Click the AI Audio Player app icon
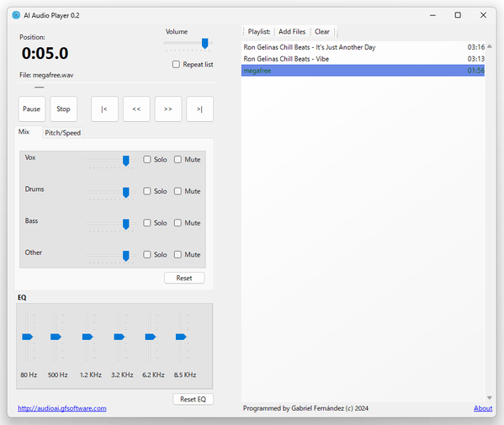The width and height of the screenshot is (504, 425). coord(16,15)
